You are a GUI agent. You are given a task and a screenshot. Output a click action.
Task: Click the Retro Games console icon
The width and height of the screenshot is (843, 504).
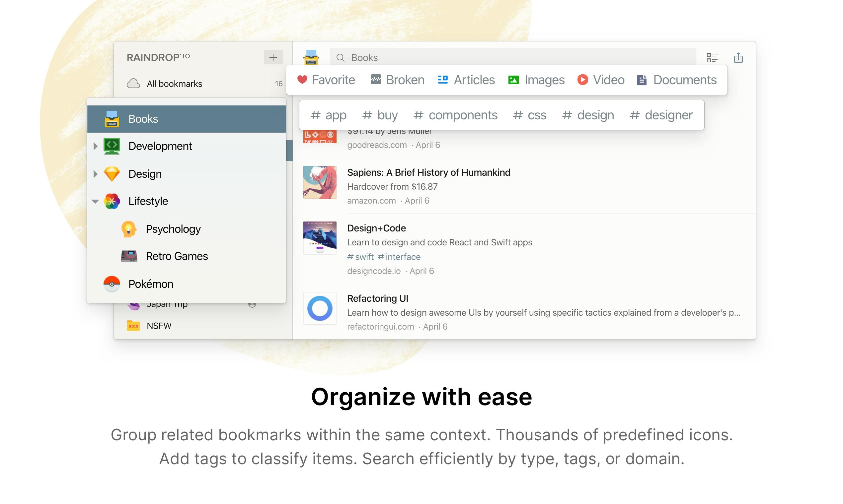(x=129, y=256)
